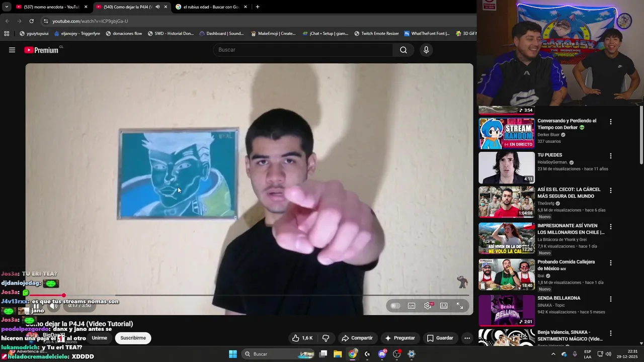The image size is (644, 362).
Task: Start voice search with microphone icon
Action: tap(426, 50)
